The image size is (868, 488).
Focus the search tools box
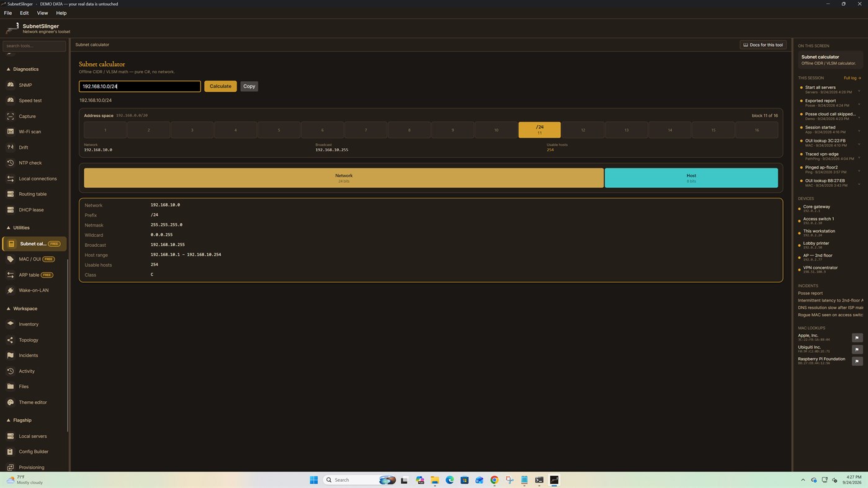pos(34,45)
